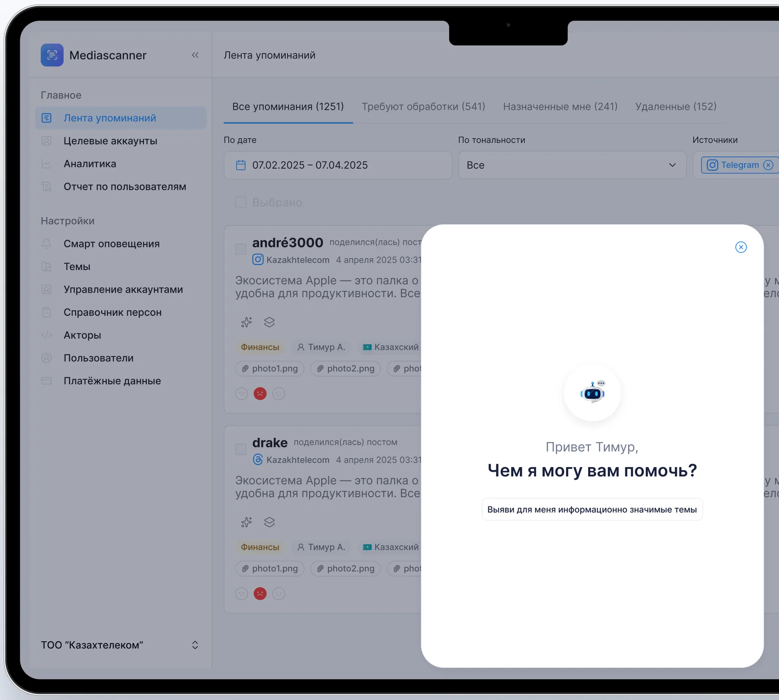Toggle the Выбрано select-all checkbox
This screenshot has height=700, width=779.
click(x=241, y=202)
